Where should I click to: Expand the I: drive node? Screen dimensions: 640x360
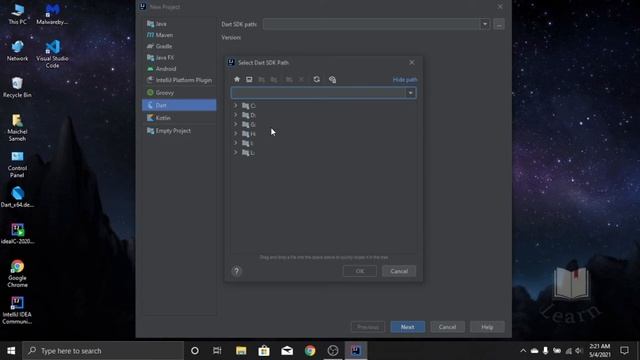click(x=236, y=143)
